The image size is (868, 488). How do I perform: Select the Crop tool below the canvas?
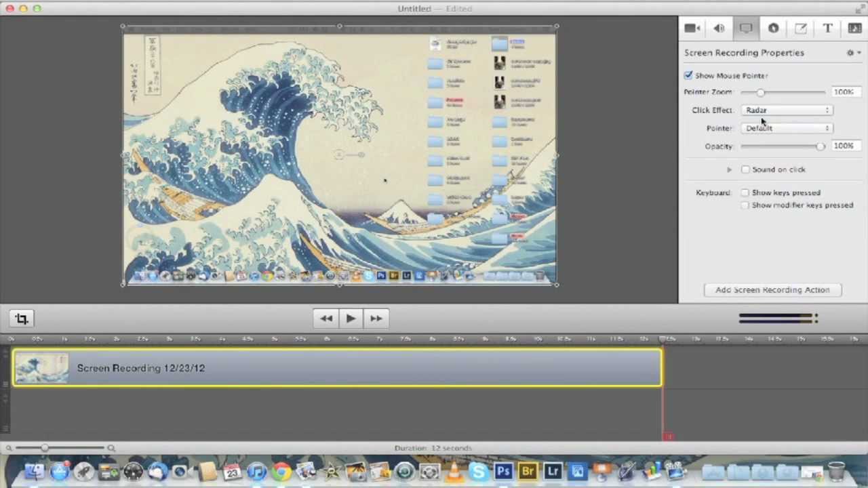[22, 319]
